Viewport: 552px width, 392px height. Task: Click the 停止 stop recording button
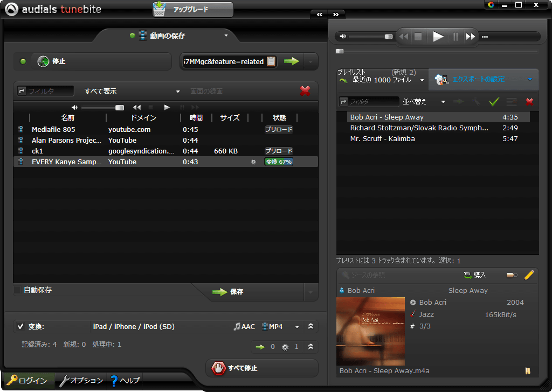101,61
